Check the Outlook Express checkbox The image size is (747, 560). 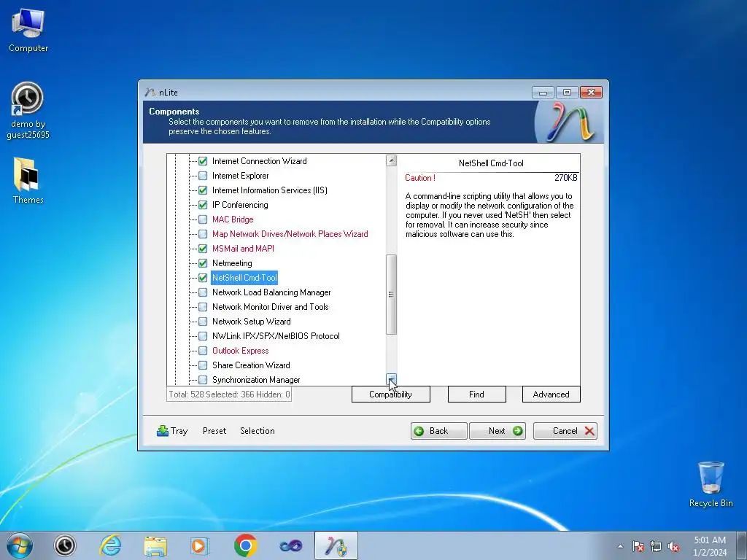pos(203,351)
